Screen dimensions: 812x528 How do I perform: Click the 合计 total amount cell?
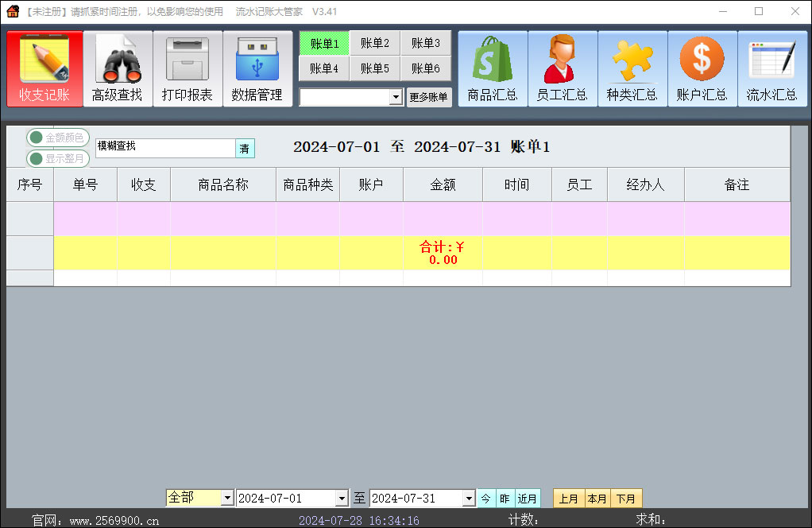click(443, 253)
